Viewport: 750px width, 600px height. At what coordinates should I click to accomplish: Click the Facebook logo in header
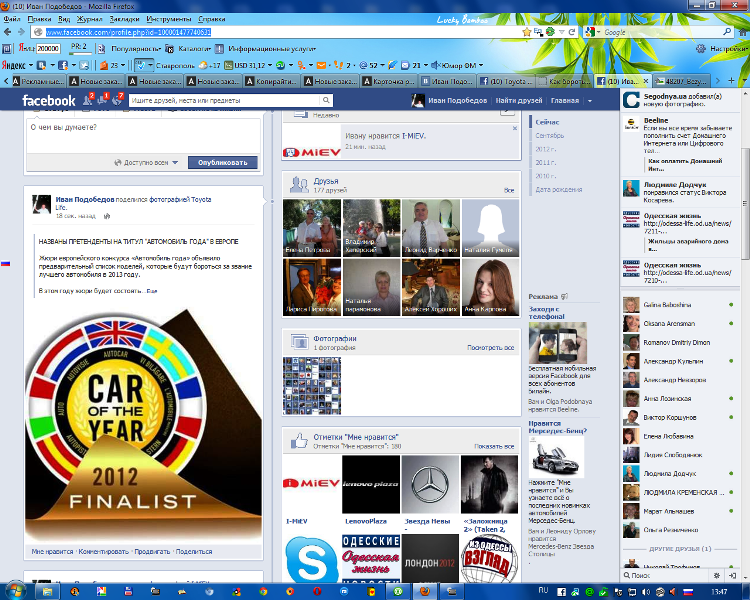[48, 101]
